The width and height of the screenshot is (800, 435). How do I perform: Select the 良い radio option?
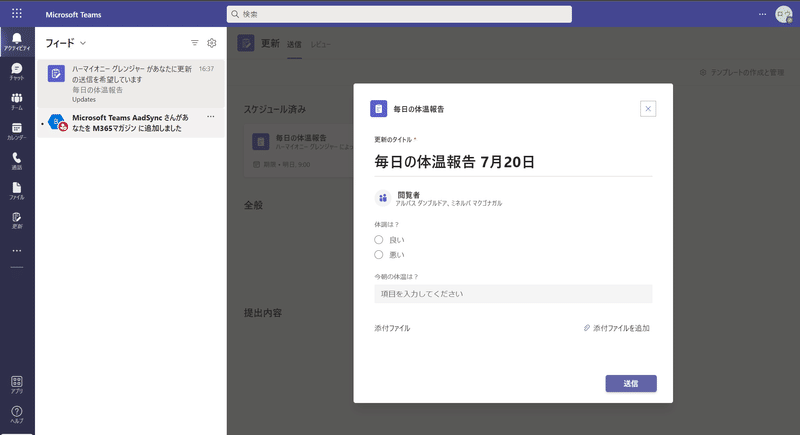pos(379,240)
